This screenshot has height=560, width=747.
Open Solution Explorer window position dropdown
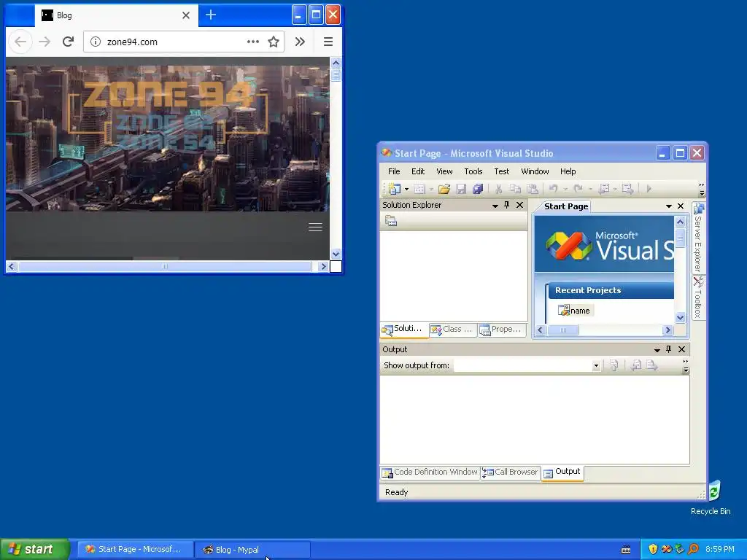(495, 206)
